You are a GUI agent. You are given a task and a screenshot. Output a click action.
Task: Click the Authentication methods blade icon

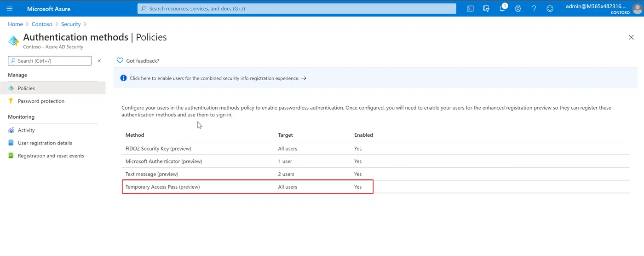(x=14, y=41)
